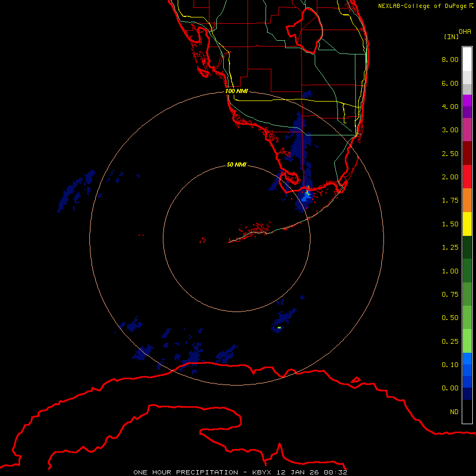Click the small island outline west of the Keys
Image resolution: width=476 pixels, height=476 pixels.
click(x=203, y=241)
